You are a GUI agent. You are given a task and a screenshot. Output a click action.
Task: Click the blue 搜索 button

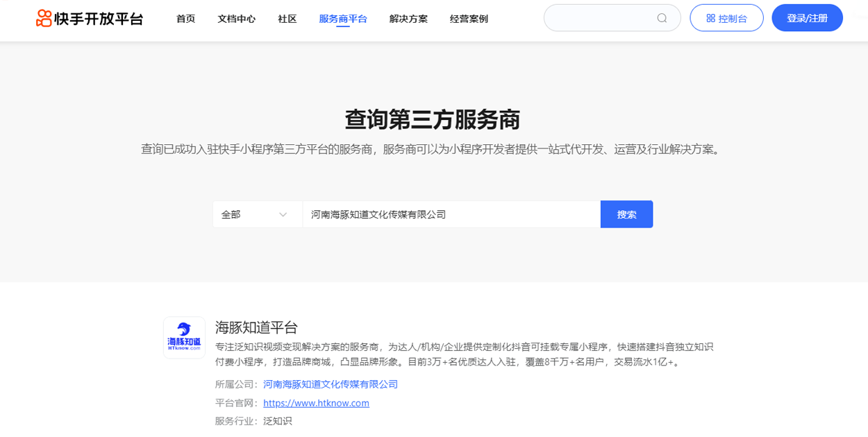click(x=626, y=214)
